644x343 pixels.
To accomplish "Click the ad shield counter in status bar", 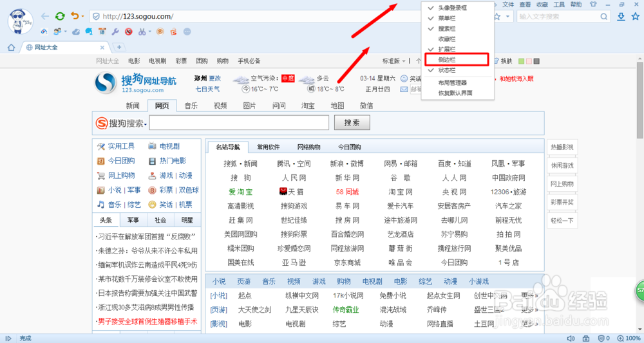I will click(x=604, y=338).
